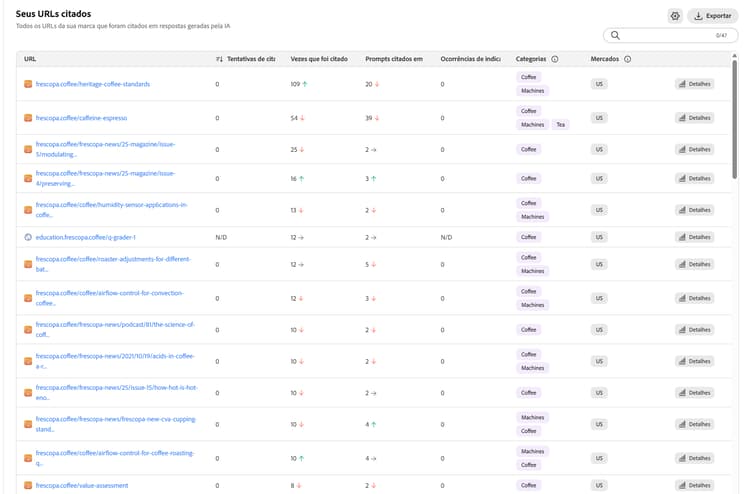Sort by the URL column header
Image resolution: width=750 pixels, height=494 pixels.
point(30,59)
